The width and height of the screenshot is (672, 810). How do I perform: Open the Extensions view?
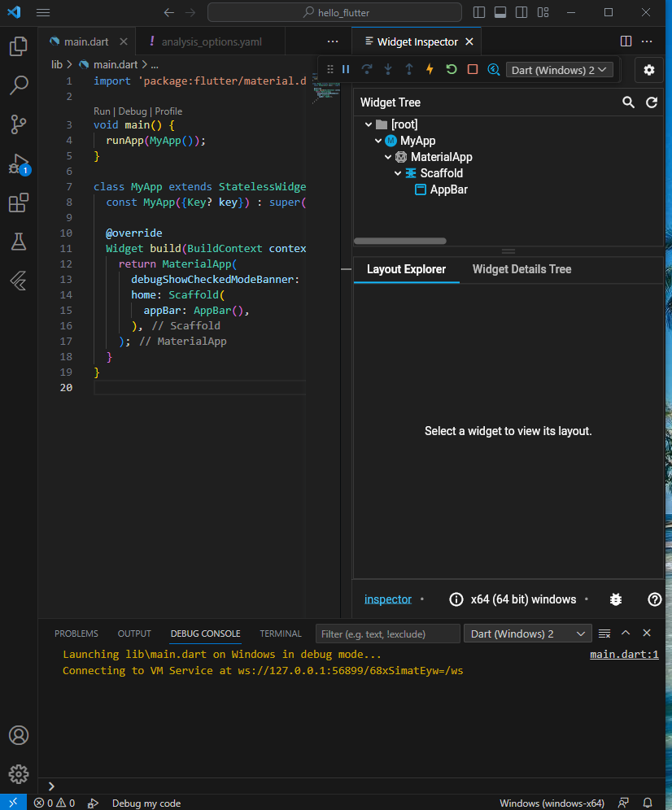(19, 202)
